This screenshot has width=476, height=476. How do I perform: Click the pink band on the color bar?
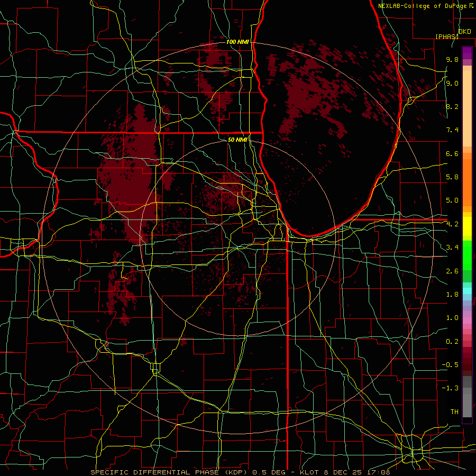point(467,321)
